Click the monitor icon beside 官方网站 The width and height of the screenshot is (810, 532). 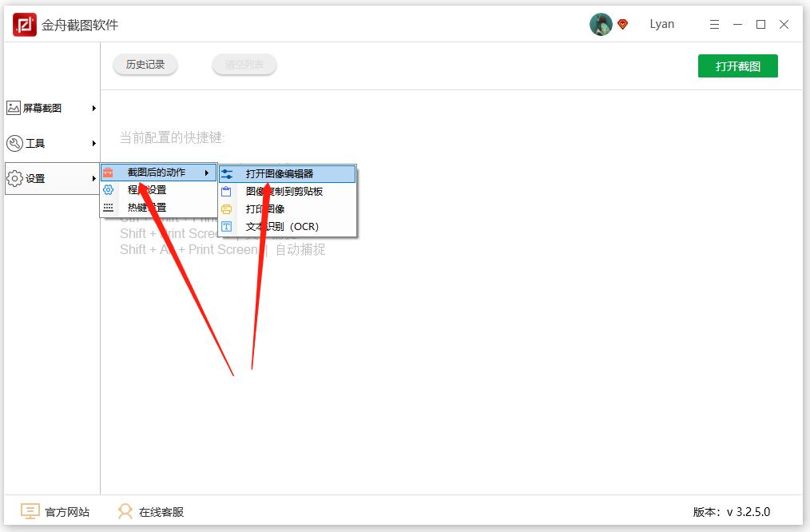(x=30, y=511)
